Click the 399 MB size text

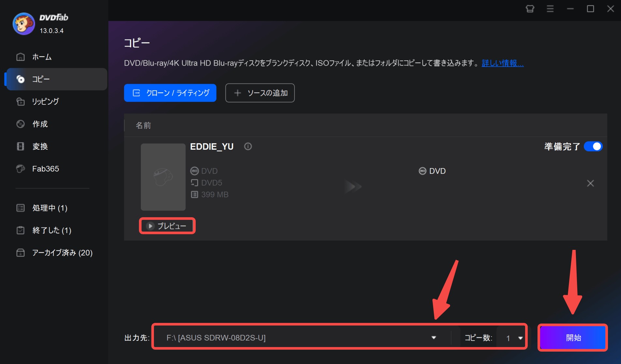[x=215, y=194]
